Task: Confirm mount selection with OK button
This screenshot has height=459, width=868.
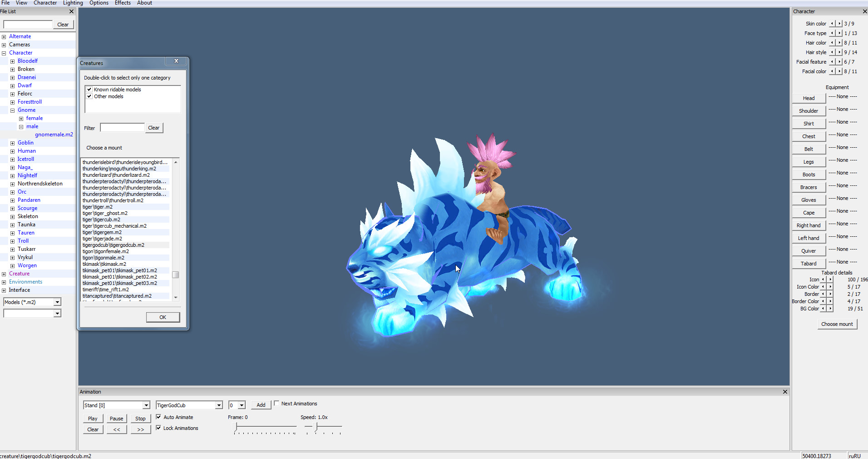Action: (x=163, y=317)
